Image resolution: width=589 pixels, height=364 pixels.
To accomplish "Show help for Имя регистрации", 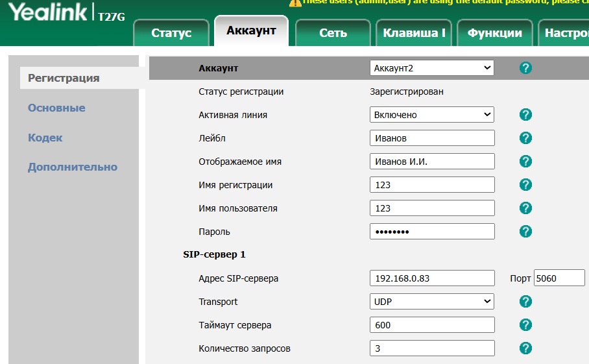I will click(525, 185).
